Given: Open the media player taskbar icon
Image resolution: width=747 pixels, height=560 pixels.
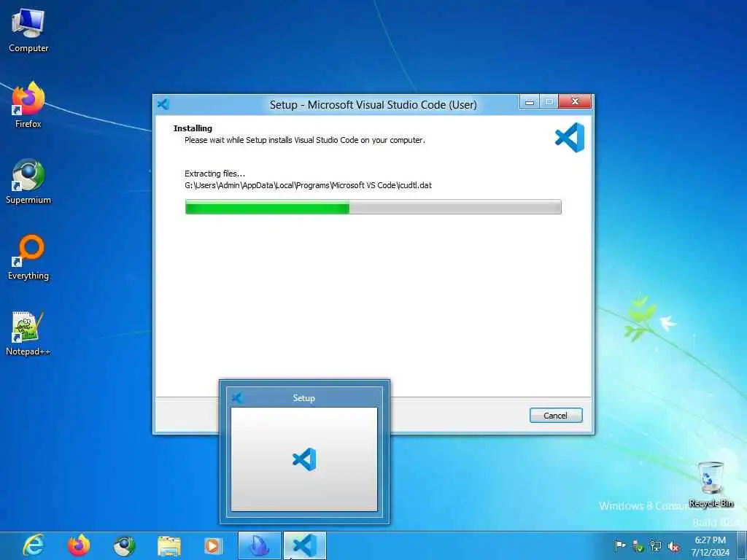Looking at the screenshot, I should pos(213,545).
